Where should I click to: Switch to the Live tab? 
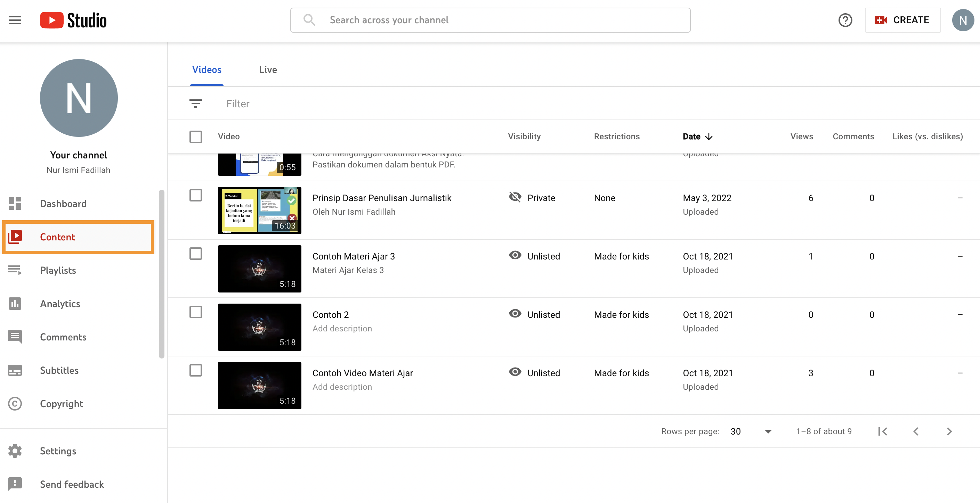pyautogui.click(x=268, y=69)
